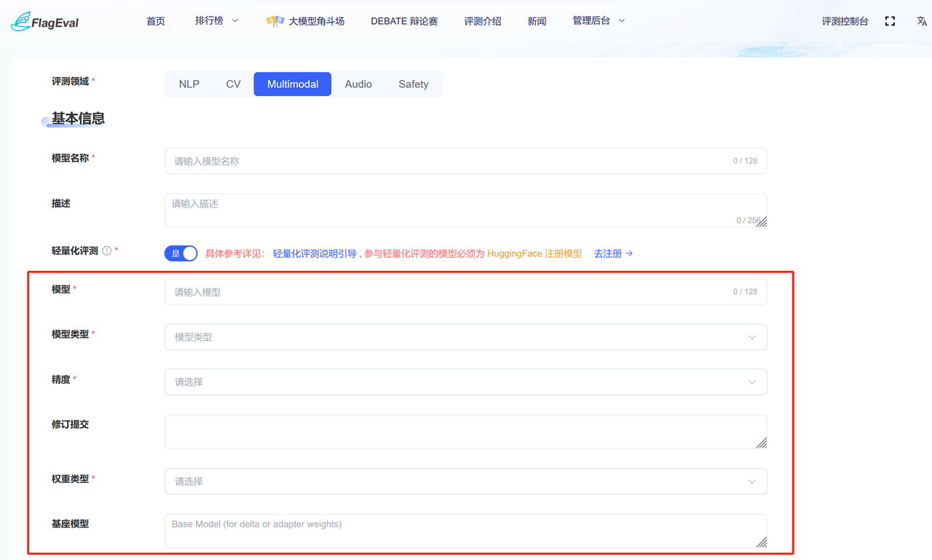Click the 大模型角斗场 arena icon
932x560 pixels.
point(275,21)
